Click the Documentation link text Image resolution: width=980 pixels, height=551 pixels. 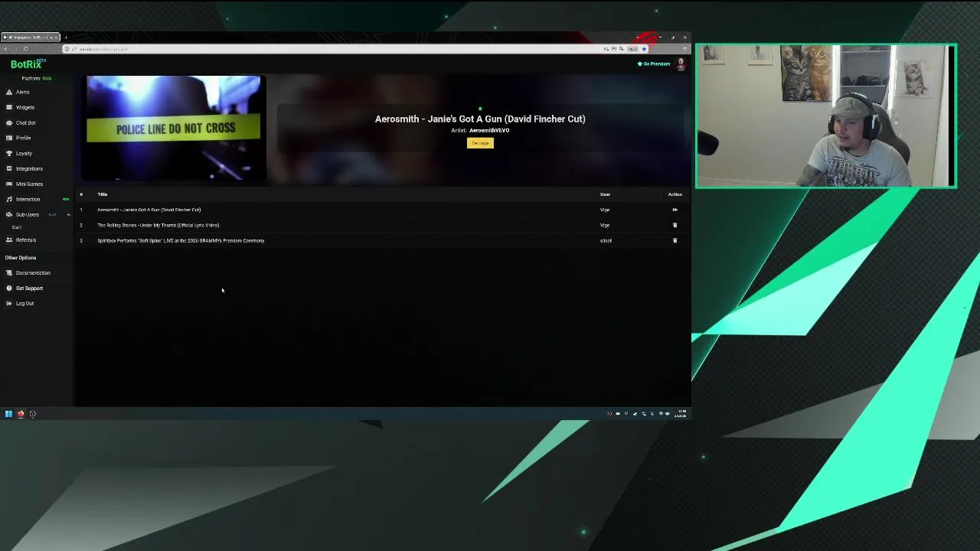click(x=33, y=272)
